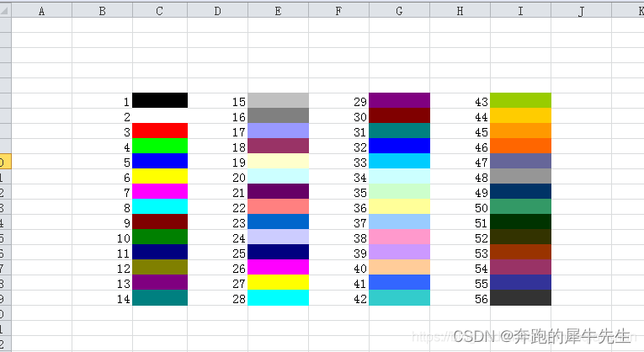Click the magenta color cell numbered 7
This screenshot has height=352, width=644.
pos(160,191)
